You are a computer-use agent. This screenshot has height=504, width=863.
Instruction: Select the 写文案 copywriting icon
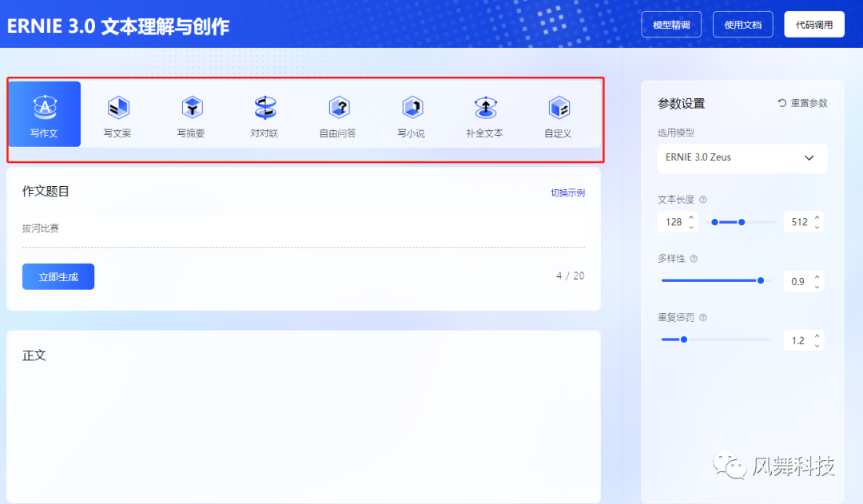pos(117,107)
